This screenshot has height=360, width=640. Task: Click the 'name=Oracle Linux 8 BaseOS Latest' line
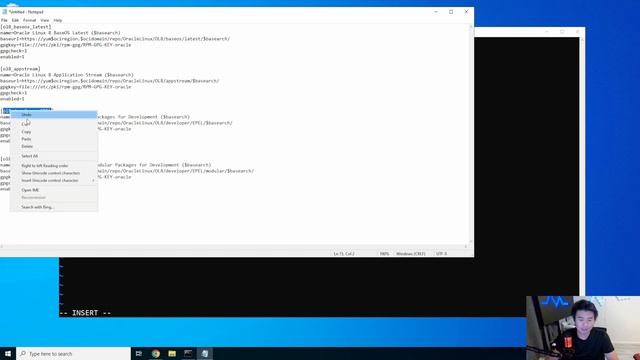click(60, 33)
